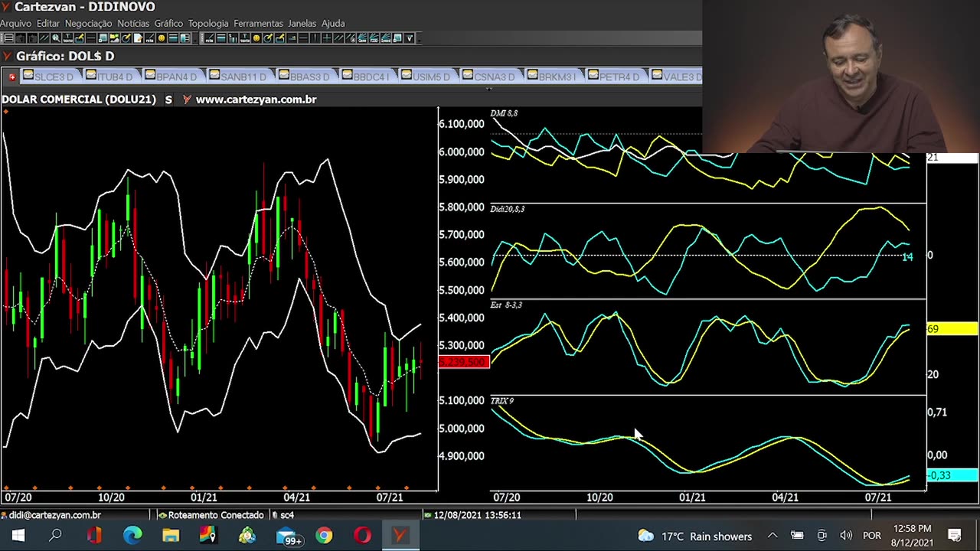Image resolution: width=980 pixels, height=551 pixels.
Task: Select the red new-chart icon left of tabs
Action: coord(12,77)
